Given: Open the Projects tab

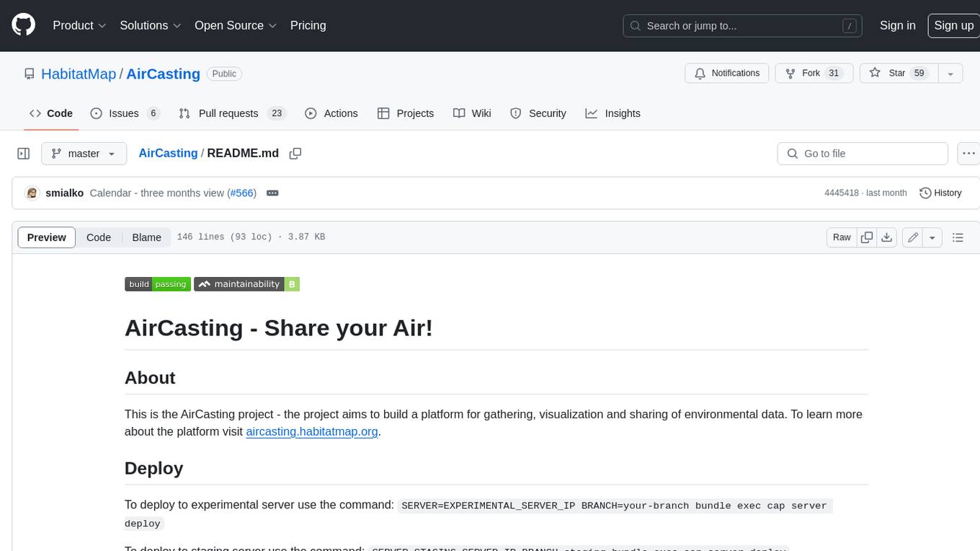Looking at the screenshot, I should [406, 113].
